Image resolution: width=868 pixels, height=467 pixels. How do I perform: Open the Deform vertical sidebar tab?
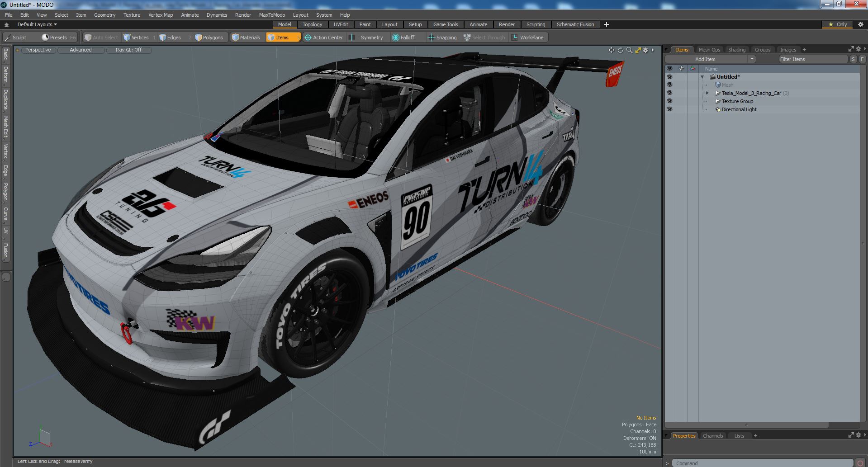(6, 75)
